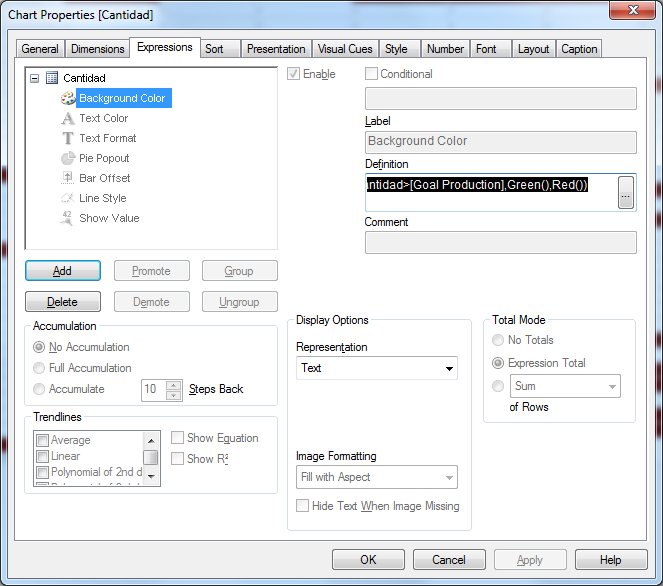The height and width of the screenshot is (586, 663).
Task: Confirm with the OK button
Action: pos(368,560)
